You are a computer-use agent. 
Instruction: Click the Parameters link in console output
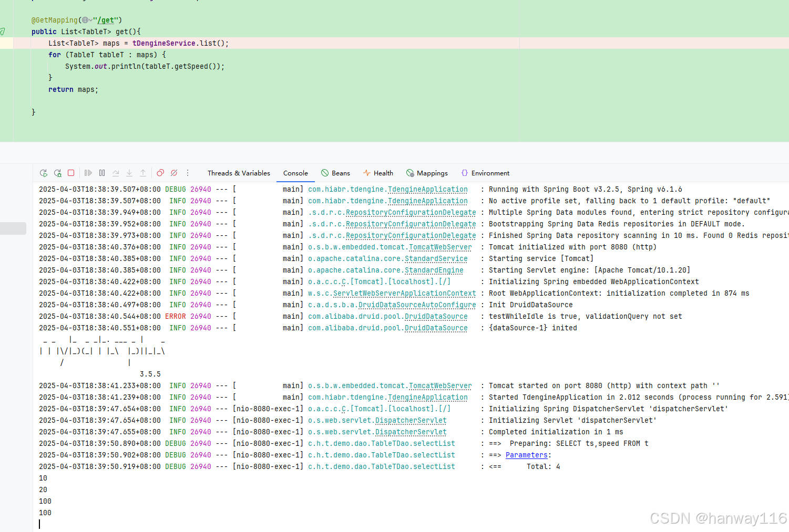(526, 455)
